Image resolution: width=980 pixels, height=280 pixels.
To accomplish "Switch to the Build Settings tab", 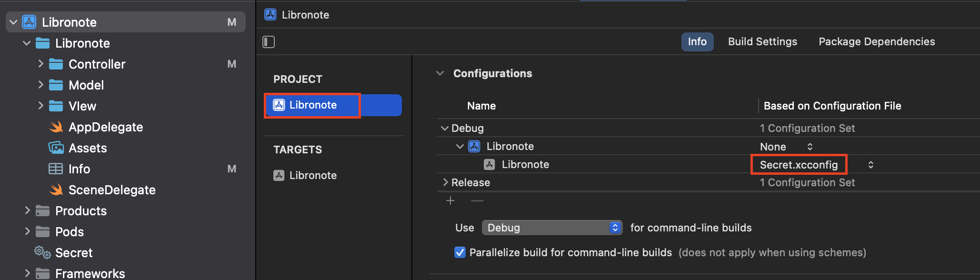I will tap(762, 42).
